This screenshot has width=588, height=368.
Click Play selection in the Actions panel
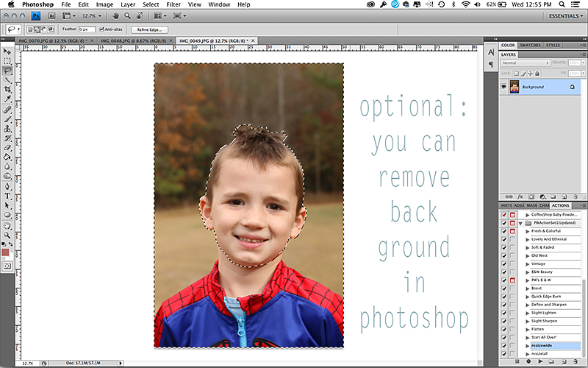540,361
